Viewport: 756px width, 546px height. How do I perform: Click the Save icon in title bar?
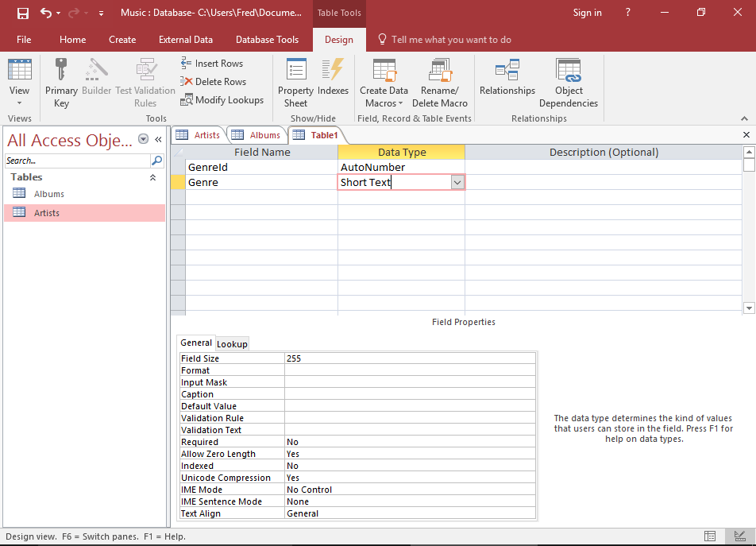point(22,13)
